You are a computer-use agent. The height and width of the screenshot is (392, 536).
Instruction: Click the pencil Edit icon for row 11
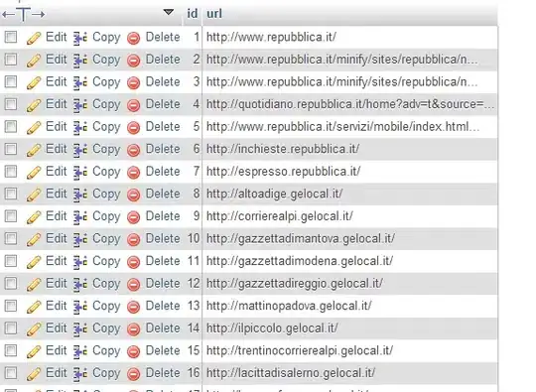(x=34, y=262)
